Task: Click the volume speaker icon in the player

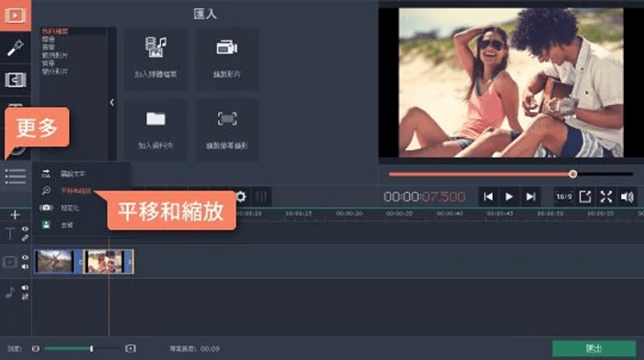Action: [627, 197]
